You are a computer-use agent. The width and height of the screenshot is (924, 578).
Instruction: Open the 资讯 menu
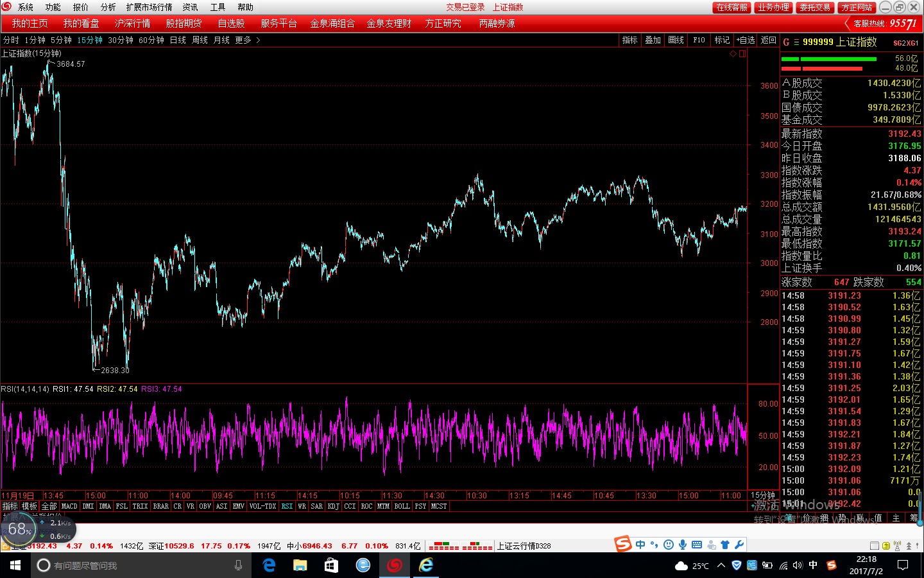(190, 7)
